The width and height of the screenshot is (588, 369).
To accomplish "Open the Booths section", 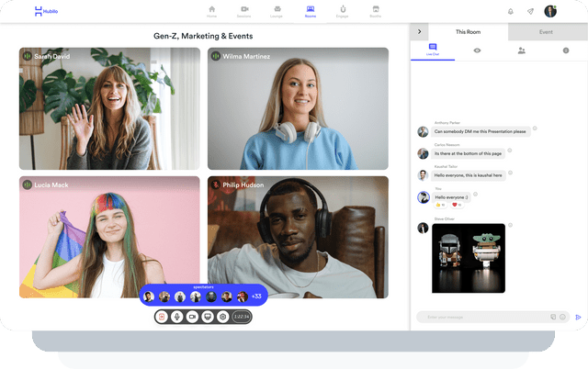I will 375,11.
